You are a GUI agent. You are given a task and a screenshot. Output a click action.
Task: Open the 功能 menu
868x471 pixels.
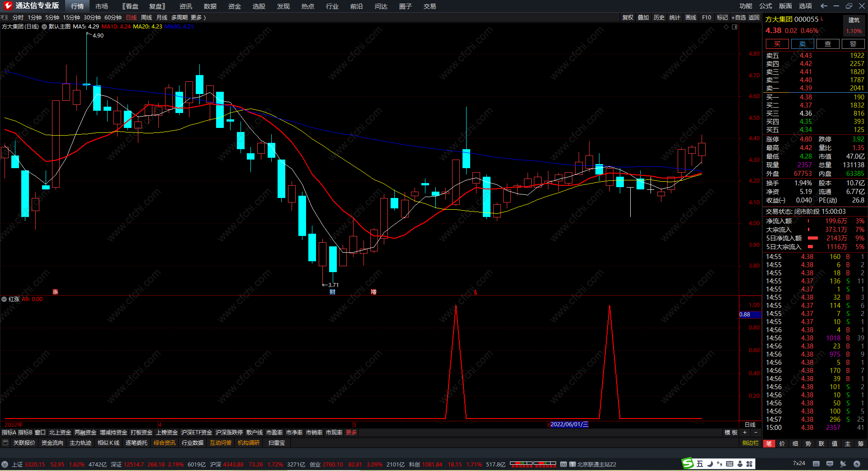point(746,6)
